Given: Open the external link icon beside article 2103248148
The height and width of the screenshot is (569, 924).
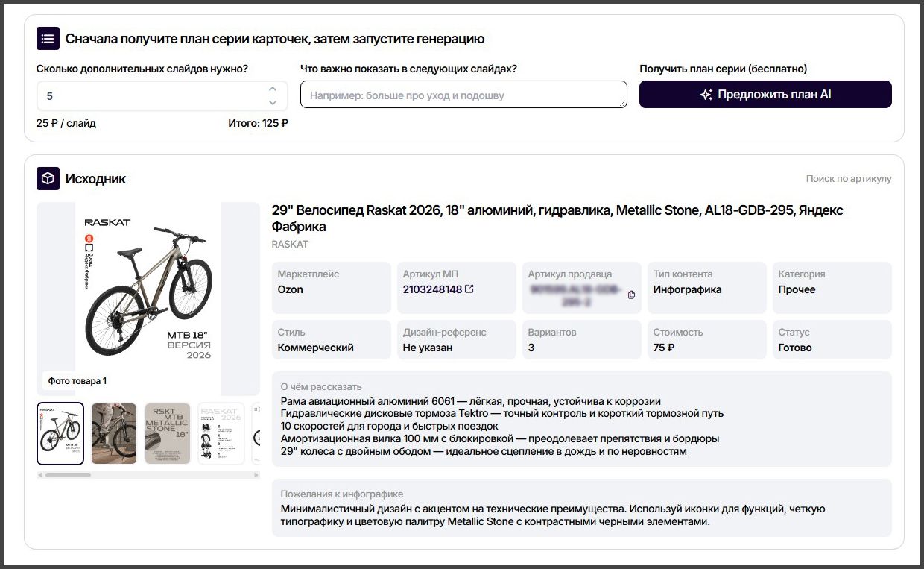Looking at the screenshot, I should (469, 289).
